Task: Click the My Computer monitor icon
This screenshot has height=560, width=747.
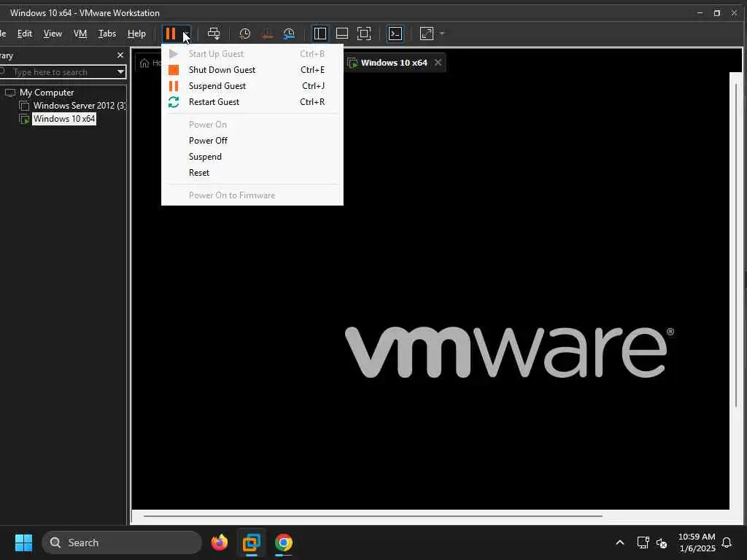Action: [x=10, y=93]
